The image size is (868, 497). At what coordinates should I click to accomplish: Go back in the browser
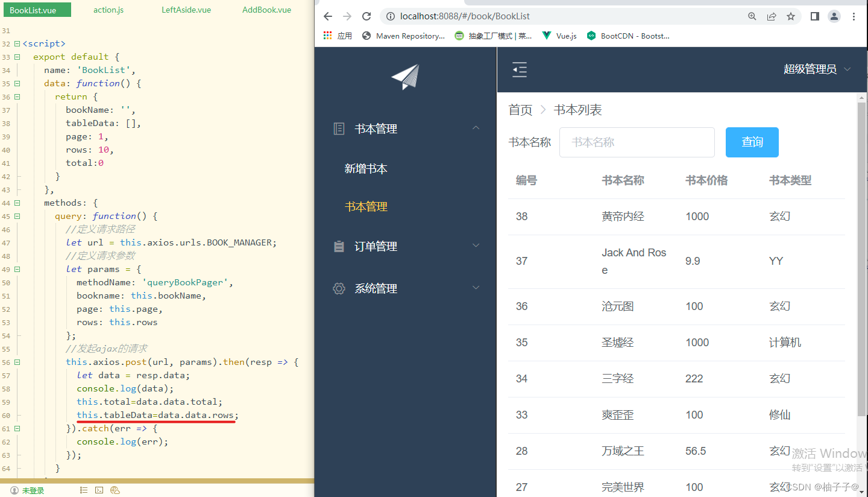coord(328,16)
